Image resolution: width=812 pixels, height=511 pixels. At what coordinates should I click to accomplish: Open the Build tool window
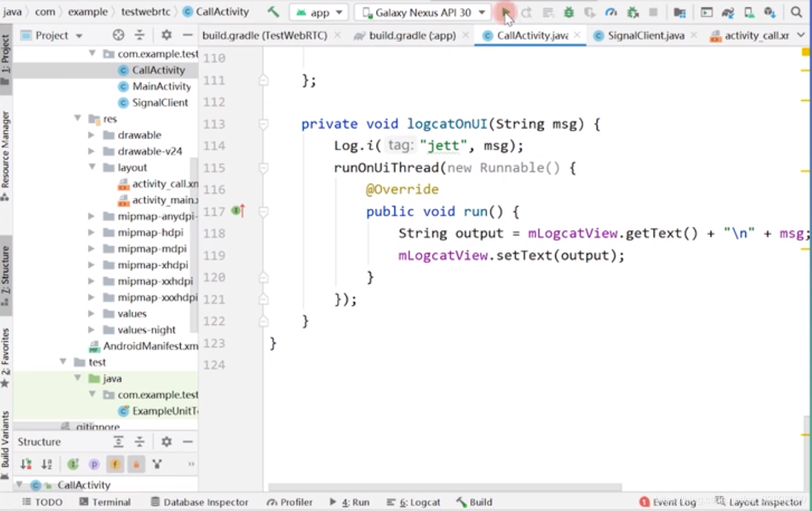click(474, 502)
